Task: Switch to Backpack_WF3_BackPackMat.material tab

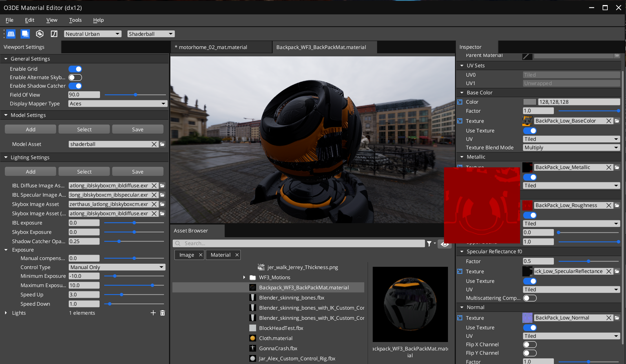Action: (325, 47)
